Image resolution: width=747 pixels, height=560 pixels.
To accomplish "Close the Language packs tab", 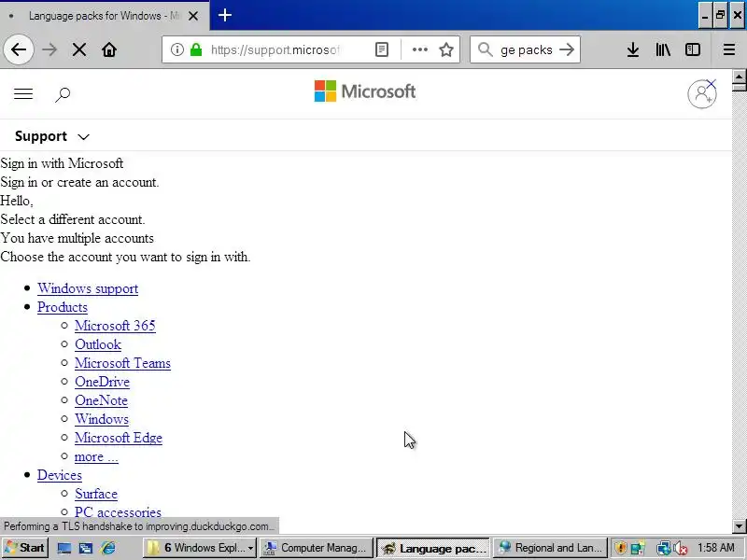I will 193,16.
